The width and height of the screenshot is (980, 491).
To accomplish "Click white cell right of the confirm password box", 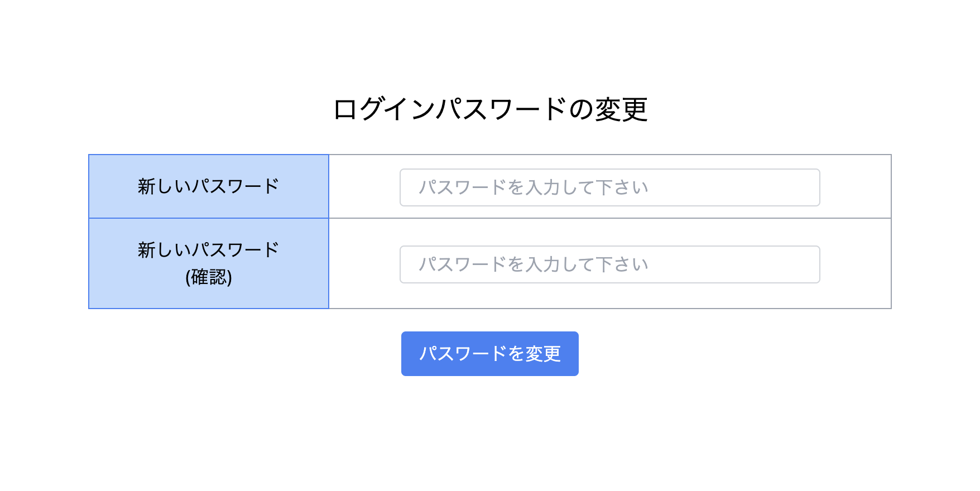I will (x=855, y=263).
